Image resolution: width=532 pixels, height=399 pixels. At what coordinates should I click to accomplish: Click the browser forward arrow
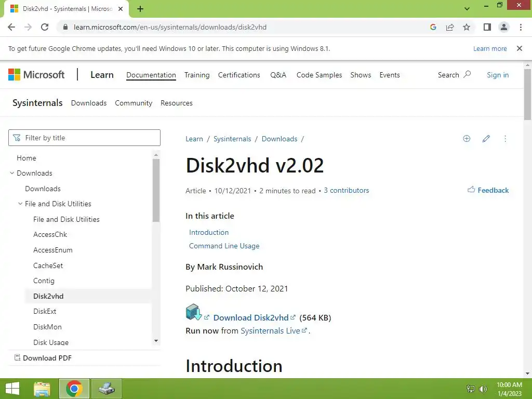[x=28, y=27]
